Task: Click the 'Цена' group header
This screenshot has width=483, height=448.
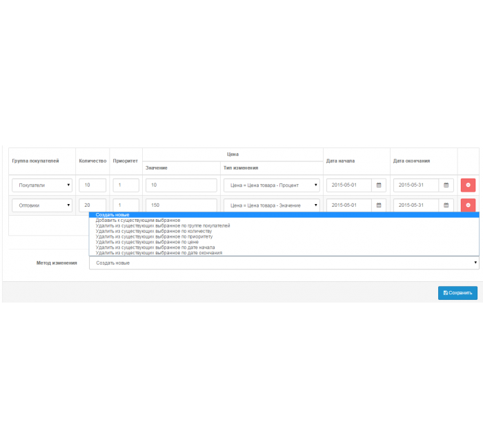Action: [x=233, y=154]
